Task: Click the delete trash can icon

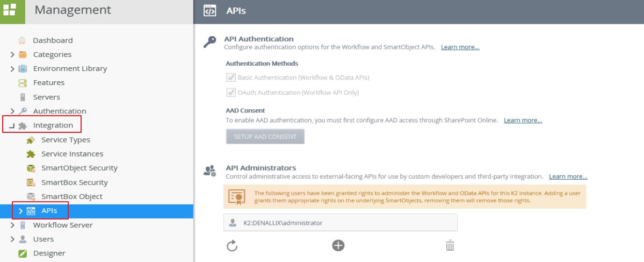Action: coord(450,245)
